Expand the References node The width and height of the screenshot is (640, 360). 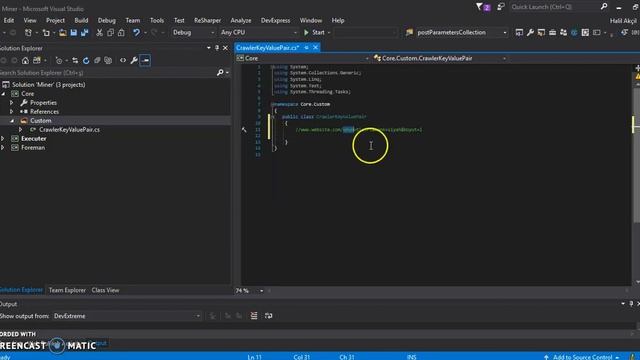(x=12, y=112)
